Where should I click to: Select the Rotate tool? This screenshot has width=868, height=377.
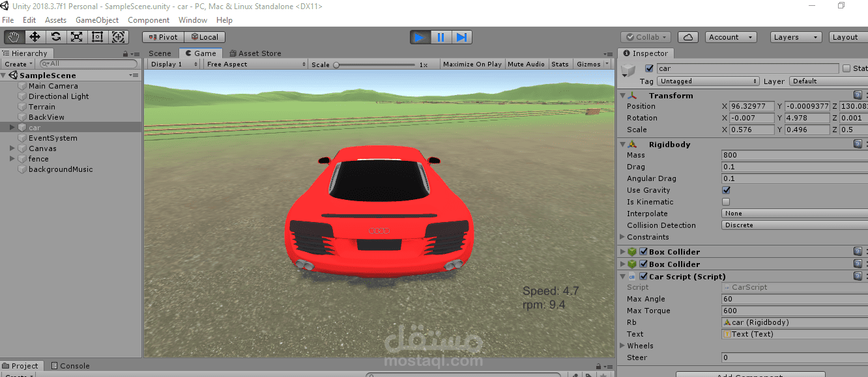pos(55,37)
